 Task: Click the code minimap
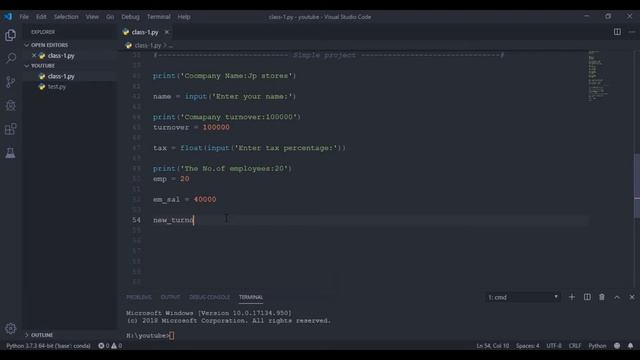(598, 76)
